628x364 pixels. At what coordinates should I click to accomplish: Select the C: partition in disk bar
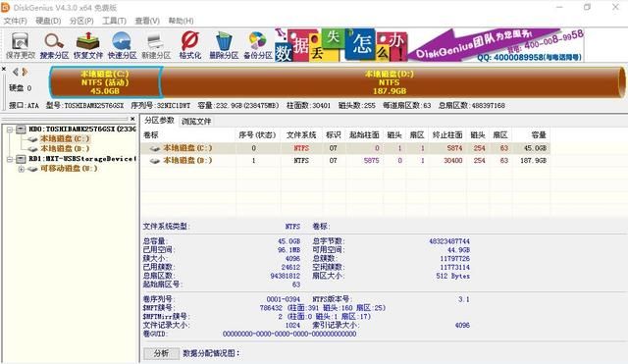tap(105, 82)
